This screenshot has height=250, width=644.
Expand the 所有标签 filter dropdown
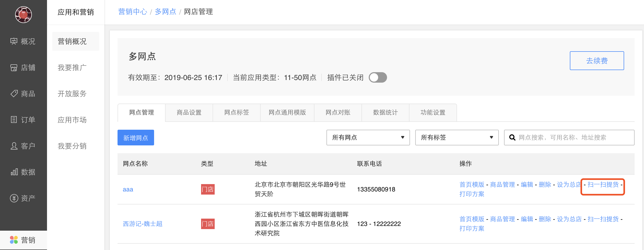[x=457, y=137]
